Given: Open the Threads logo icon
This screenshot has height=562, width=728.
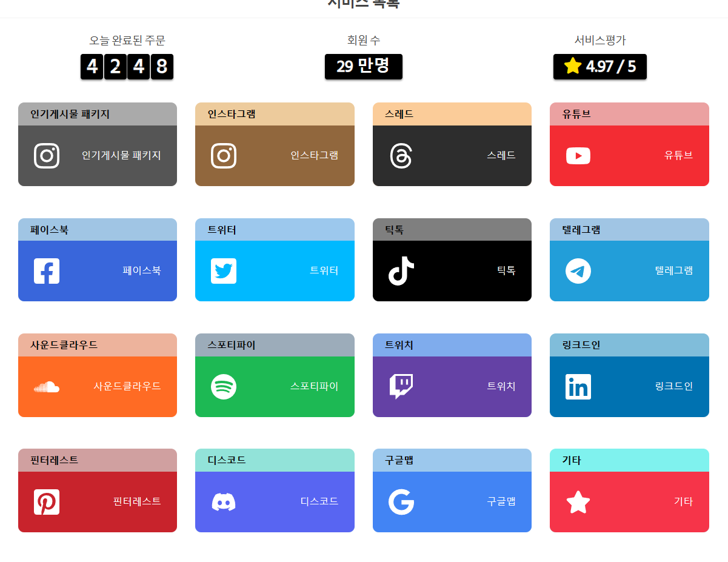Looking at the screenshot, I should 401,156.
